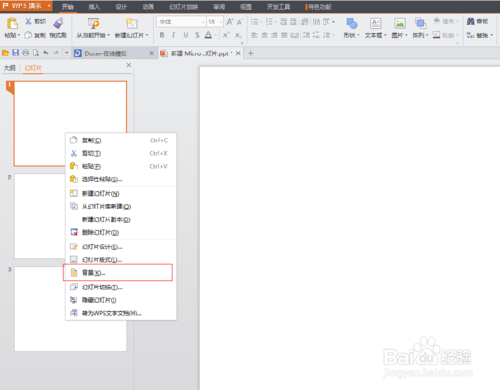Choose Delete Slide from context menu

tap(121, 232)
